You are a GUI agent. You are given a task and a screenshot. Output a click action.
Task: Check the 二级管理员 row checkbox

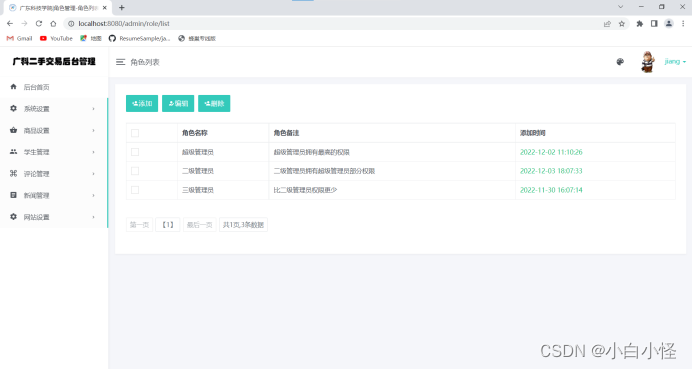[135, 171]
